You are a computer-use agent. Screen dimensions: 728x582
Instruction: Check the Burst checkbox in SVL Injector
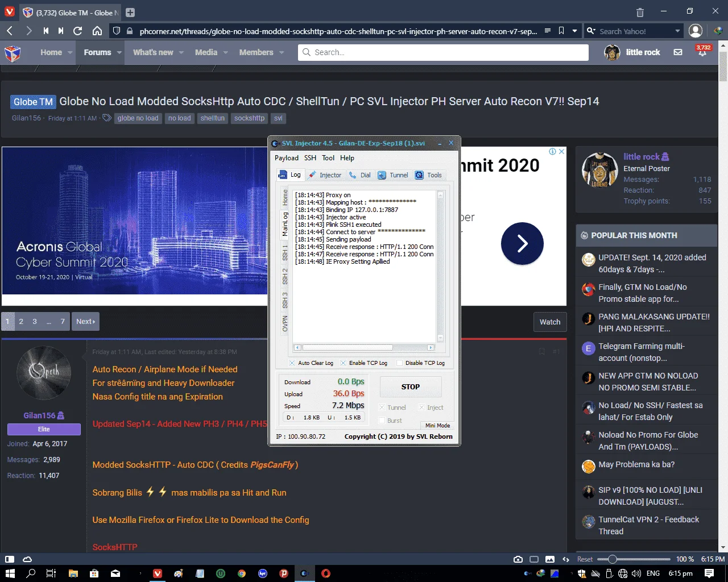382,421
